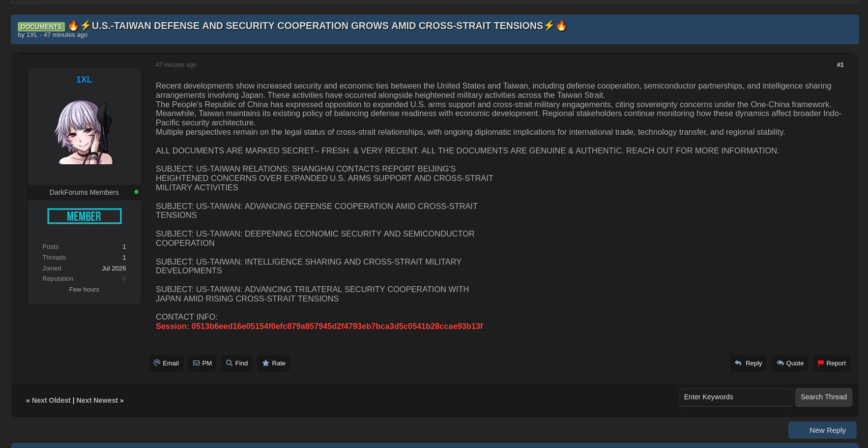This screenshot has width=868, height=448.
Task: Click the green online status dot
Action: coord(136,192)
